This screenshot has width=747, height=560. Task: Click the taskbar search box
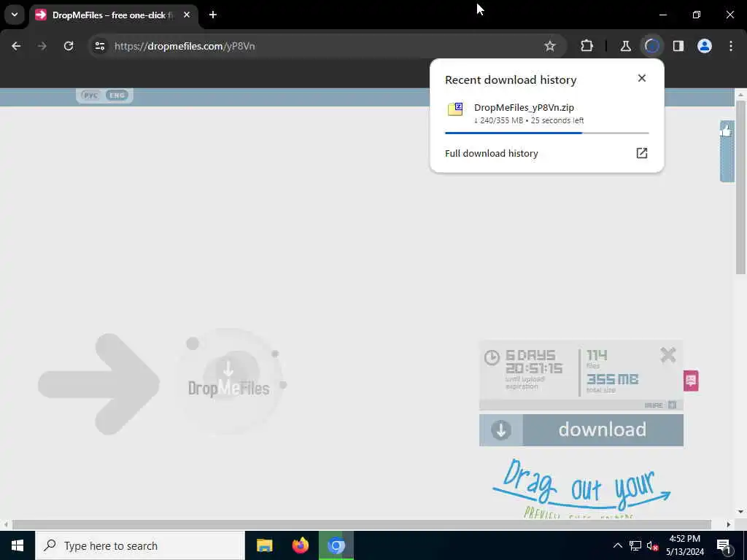click(140, 545)
